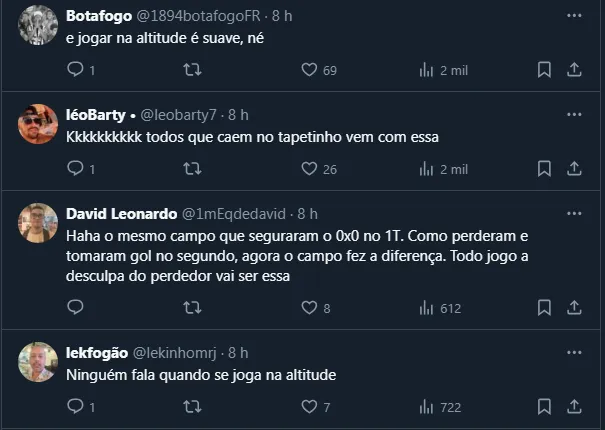
Task: Open more options on lekfogão's tweet
Action: point(574,353)
